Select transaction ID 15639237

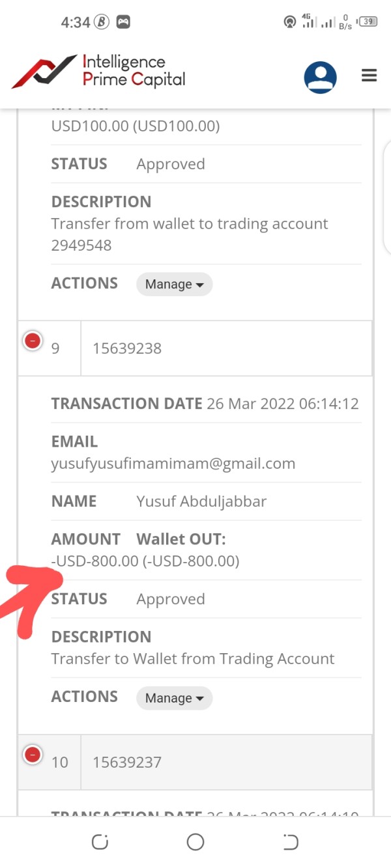tap(127, 763)
